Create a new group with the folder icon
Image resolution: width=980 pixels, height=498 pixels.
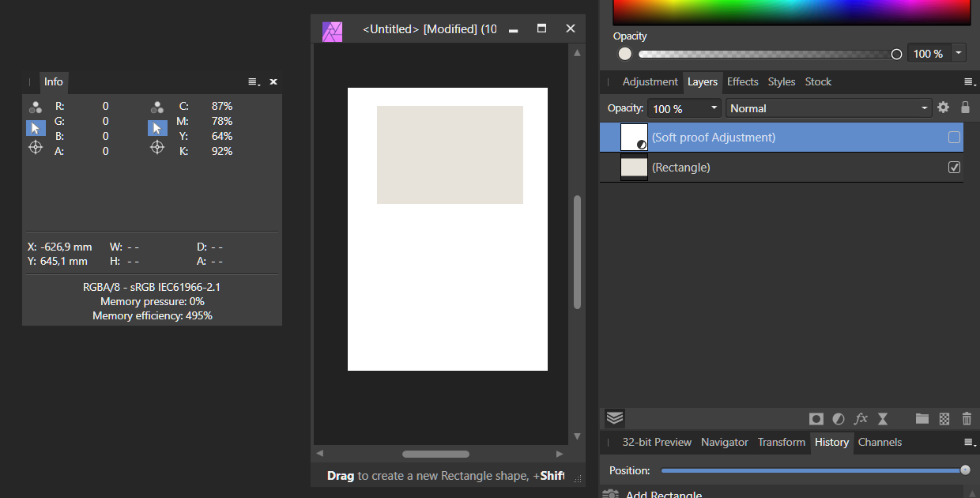[x=922, y=418]
